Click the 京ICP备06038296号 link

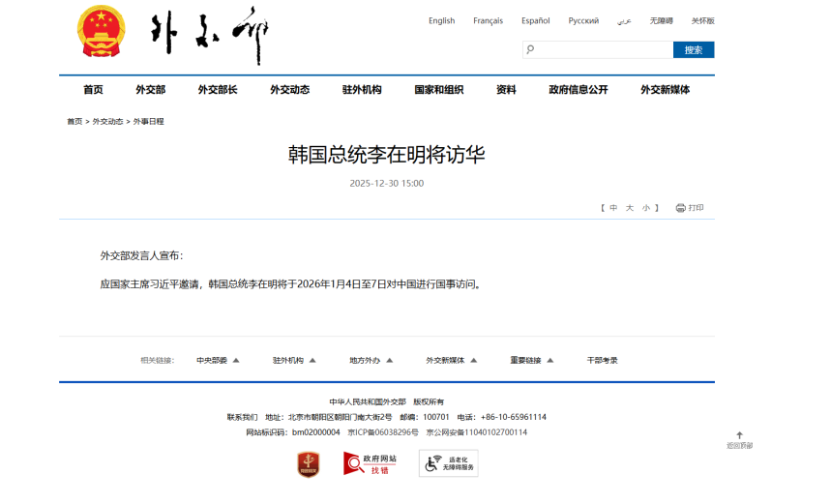(x=383, y=432)
